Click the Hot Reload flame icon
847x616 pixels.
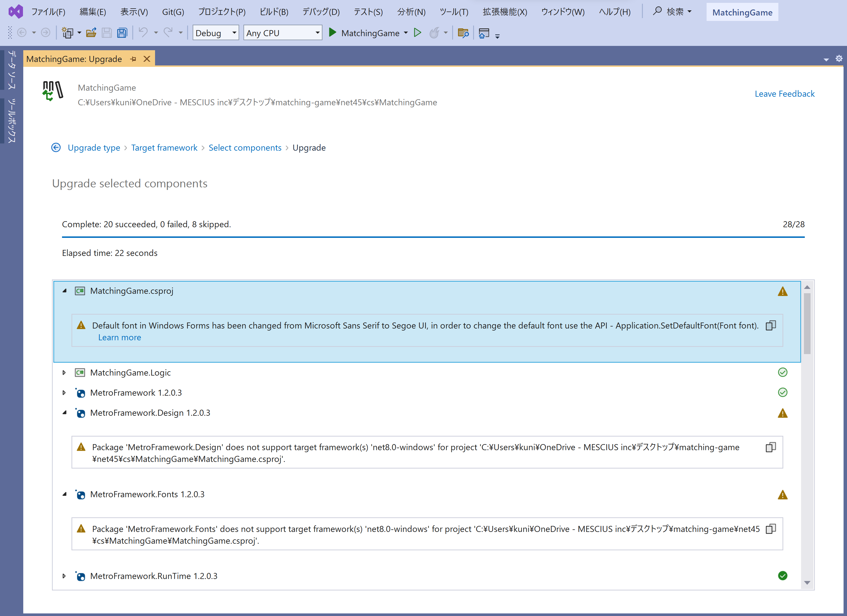point(434,33)
